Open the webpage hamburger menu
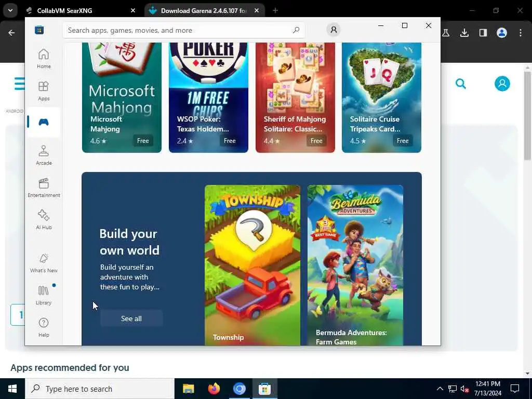This screenshot has width=532, height=399. (19, 84)
